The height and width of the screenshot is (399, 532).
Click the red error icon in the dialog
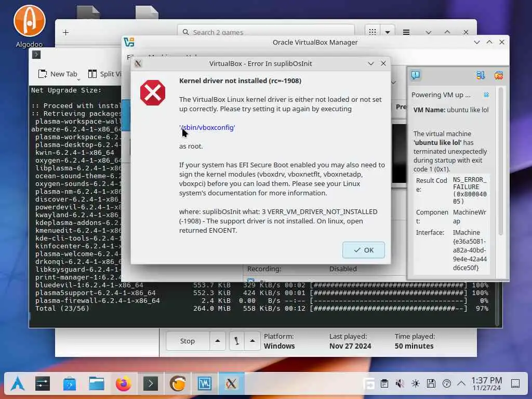pyautogui.click(x=153, y=92)
